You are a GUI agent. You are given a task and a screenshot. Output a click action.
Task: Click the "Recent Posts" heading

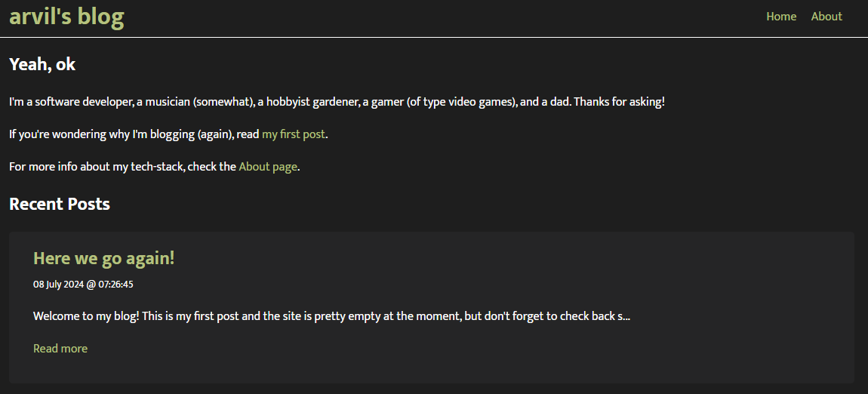coord(60,204)
